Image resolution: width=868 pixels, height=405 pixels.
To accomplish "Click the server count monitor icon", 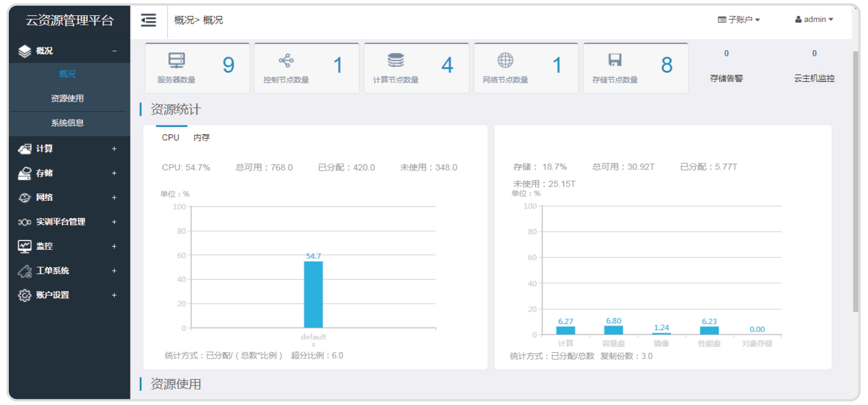I will [176, 60].
